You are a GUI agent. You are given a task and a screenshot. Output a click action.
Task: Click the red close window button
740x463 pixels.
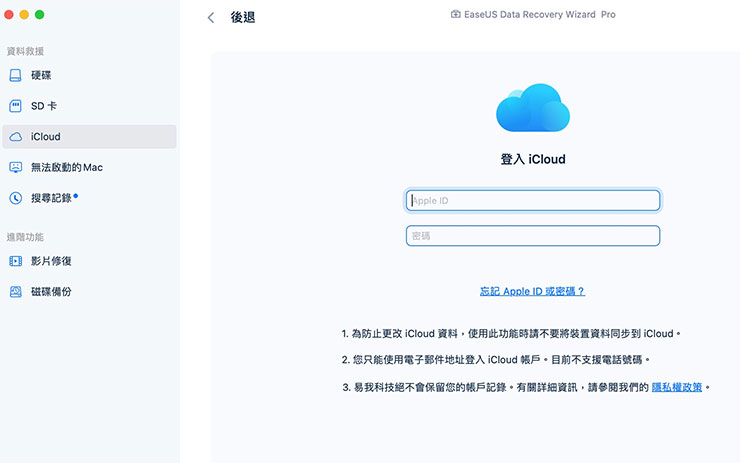tap(8, 15)
